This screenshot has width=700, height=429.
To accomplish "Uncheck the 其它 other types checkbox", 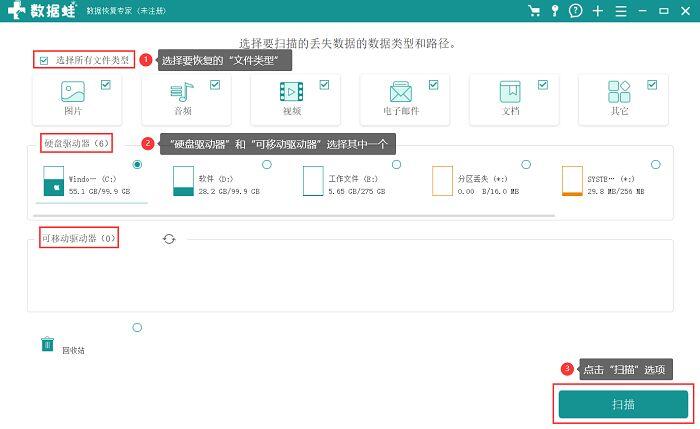I will [x=652, y=85].
